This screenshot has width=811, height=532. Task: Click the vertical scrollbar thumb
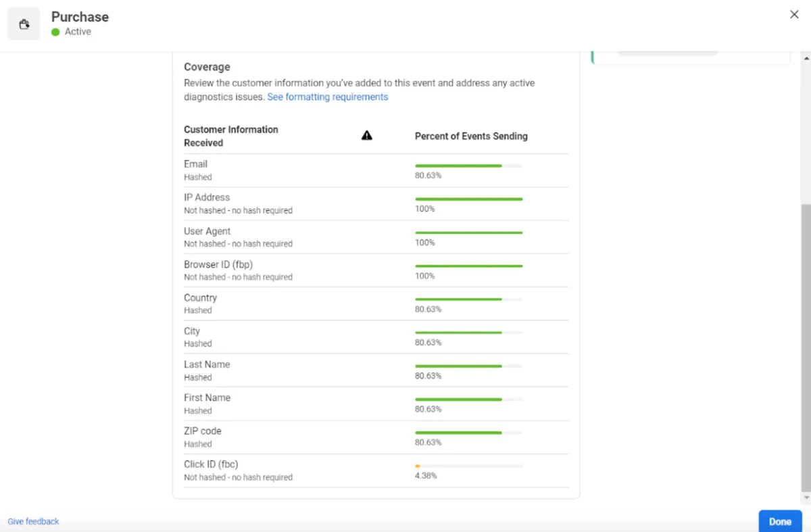pyautogui.click(x=805, y=345)
